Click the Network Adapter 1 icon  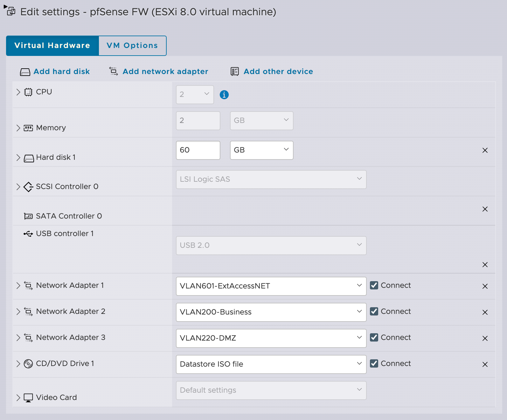(28, 286)
